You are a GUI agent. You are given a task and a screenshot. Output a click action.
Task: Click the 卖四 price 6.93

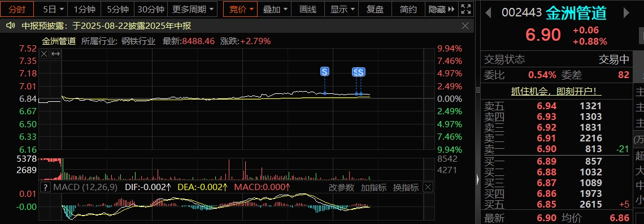[547, 117]
